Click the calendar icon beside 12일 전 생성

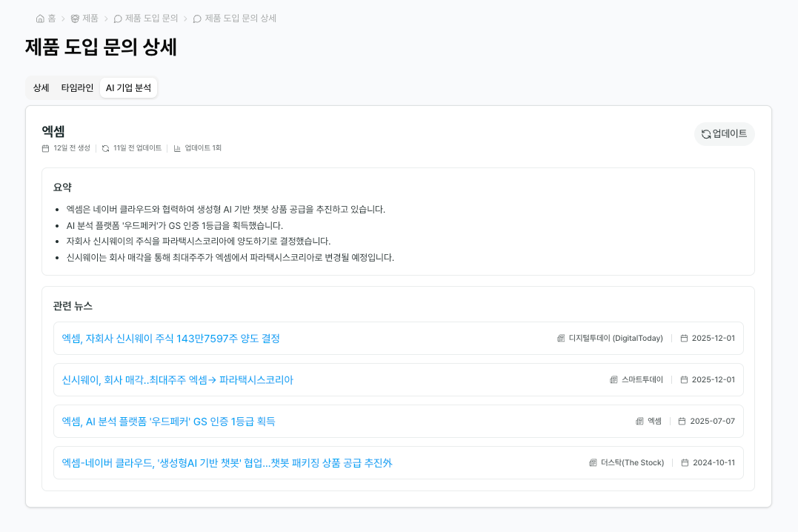click(44, 147)
